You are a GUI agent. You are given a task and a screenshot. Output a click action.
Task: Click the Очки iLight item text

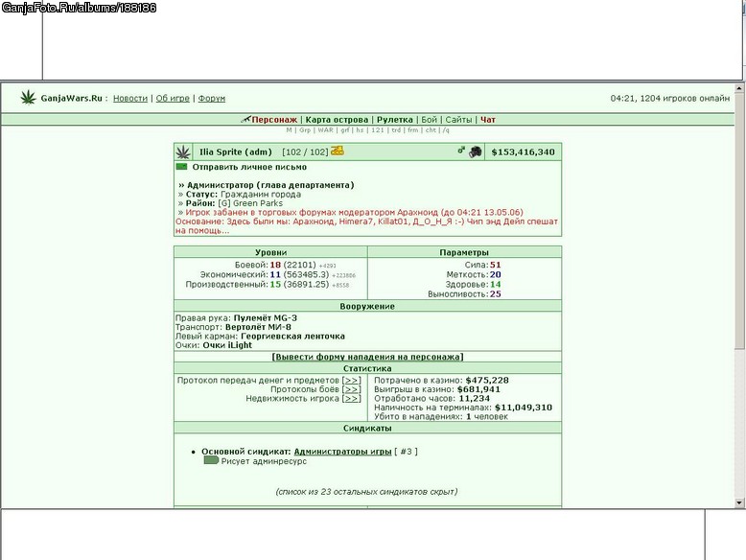tap(227, 345)
